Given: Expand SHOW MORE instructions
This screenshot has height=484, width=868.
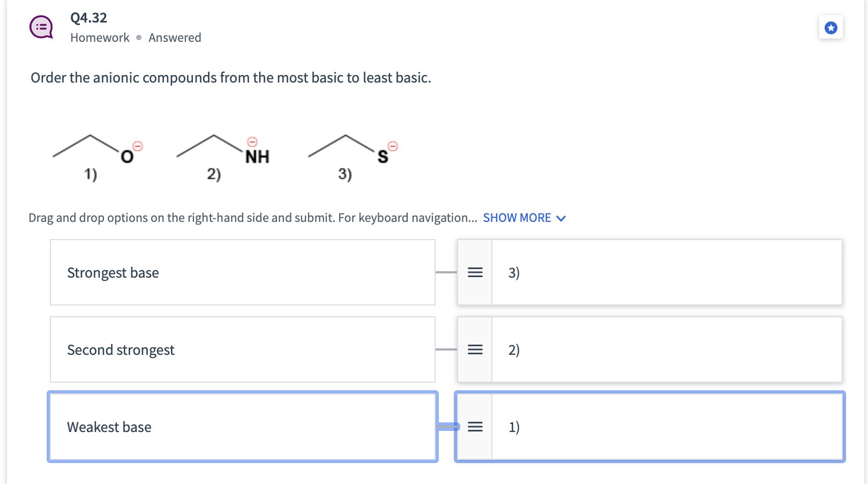Looking at the screenshot, I should (x=517, y=218).
